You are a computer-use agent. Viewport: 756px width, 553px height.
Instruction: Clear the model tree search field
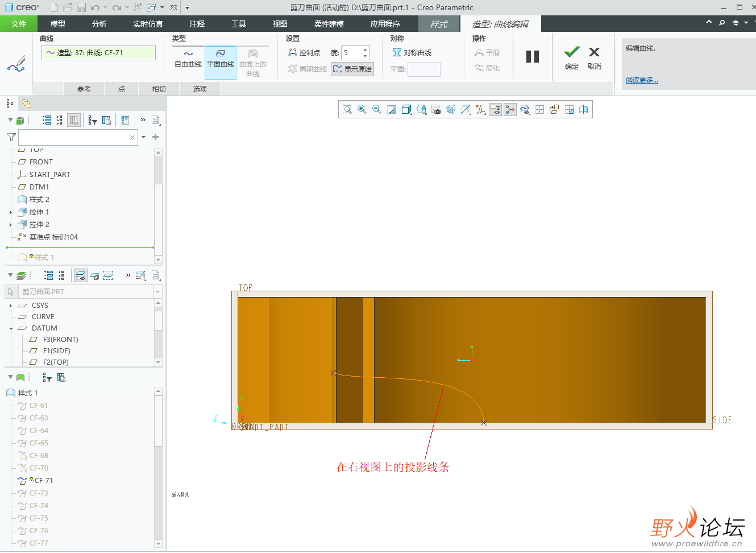point(132,137)
